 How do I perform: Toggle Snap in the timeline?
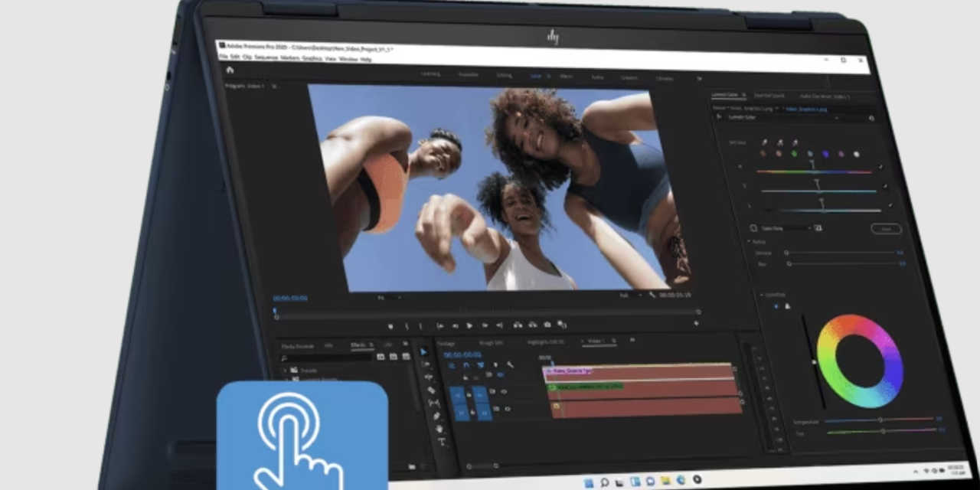coord(469,366)
